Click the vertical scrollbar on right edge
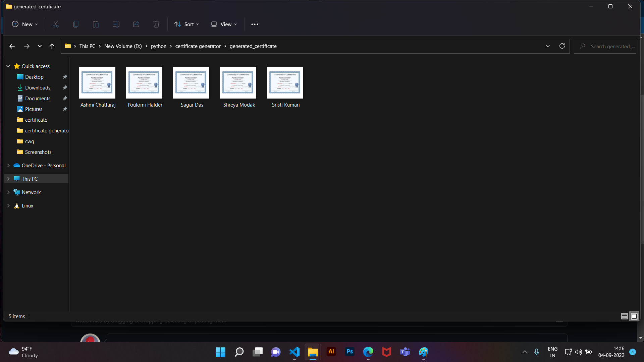 (642, 168)
